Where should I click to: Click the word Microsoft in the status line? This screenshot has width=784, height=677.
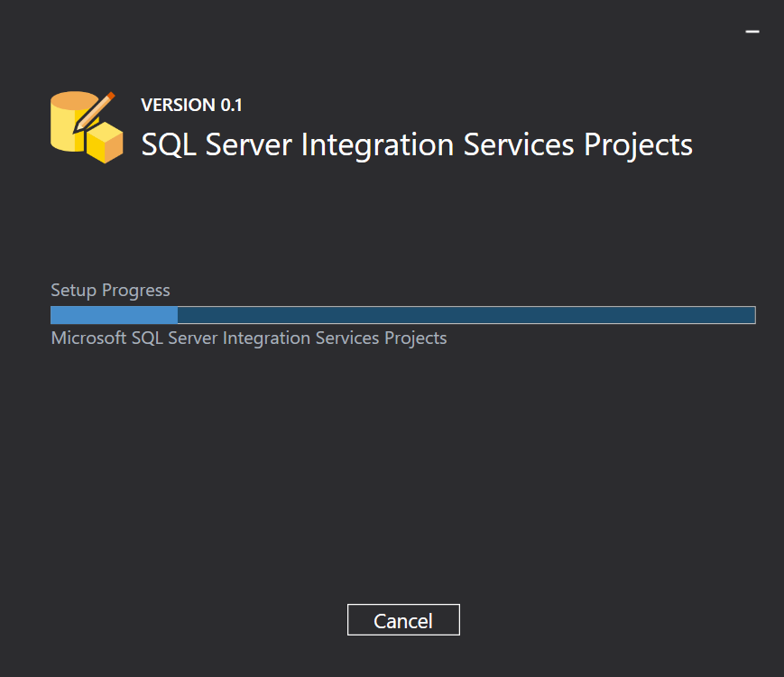click(89, 338)
